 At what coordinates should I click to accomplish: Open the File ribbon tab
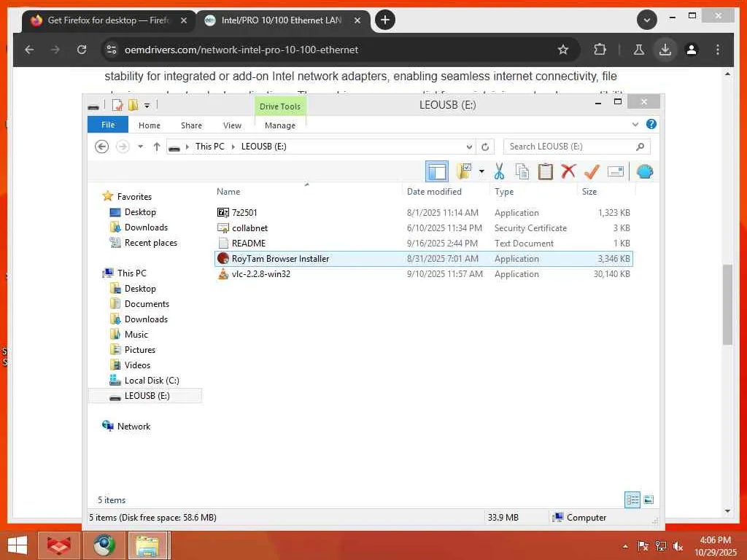click(108, 125)
